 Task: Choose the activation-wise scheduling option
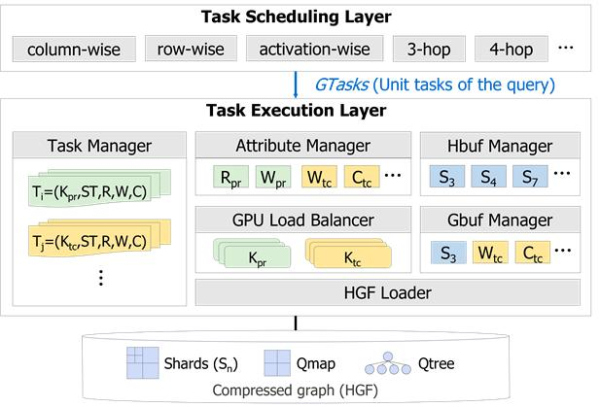(x=314, y=49)
